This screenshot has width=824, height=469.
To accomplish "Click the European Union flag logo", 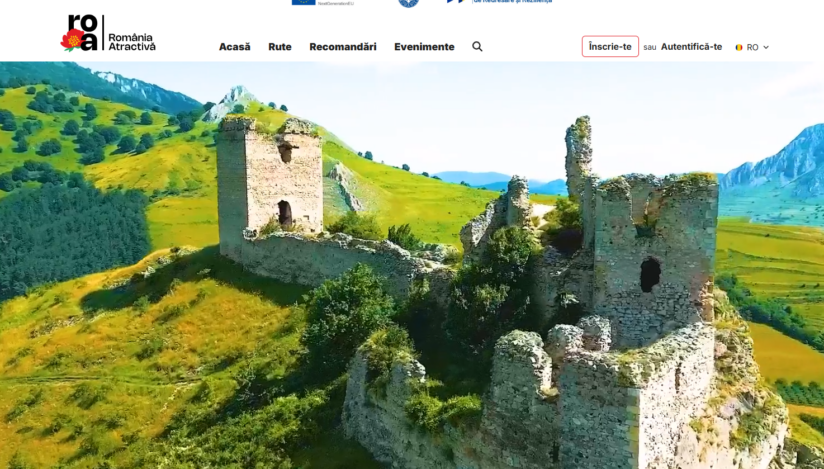I will coord(304,2).
